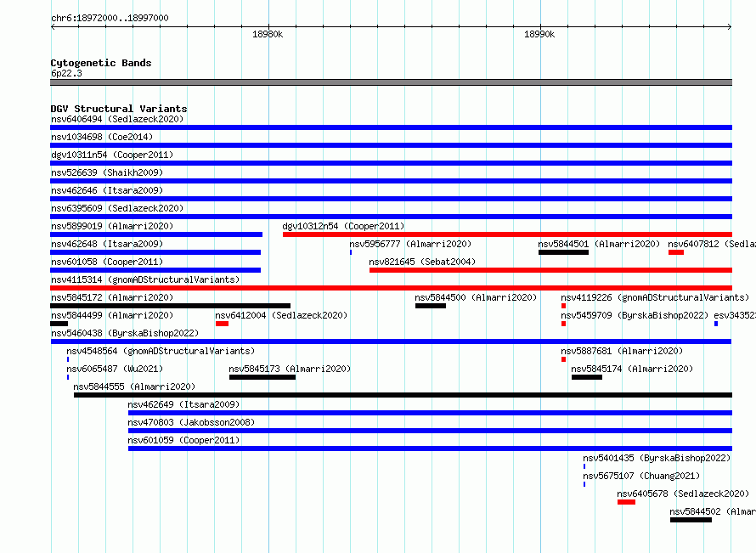Screen dimensions: 756x553
Task: Select the chr6:18972000..18997000 region label
Action: point(110,18)
